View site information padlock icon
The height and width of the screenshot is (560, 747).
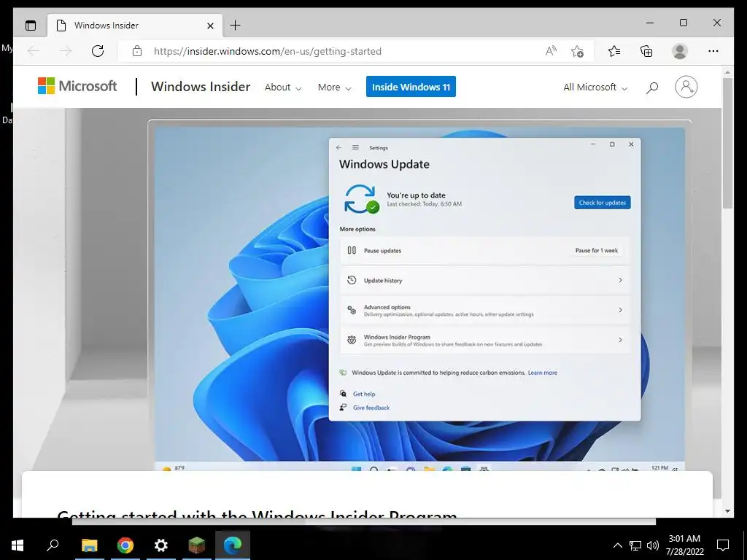pos(137,51)
